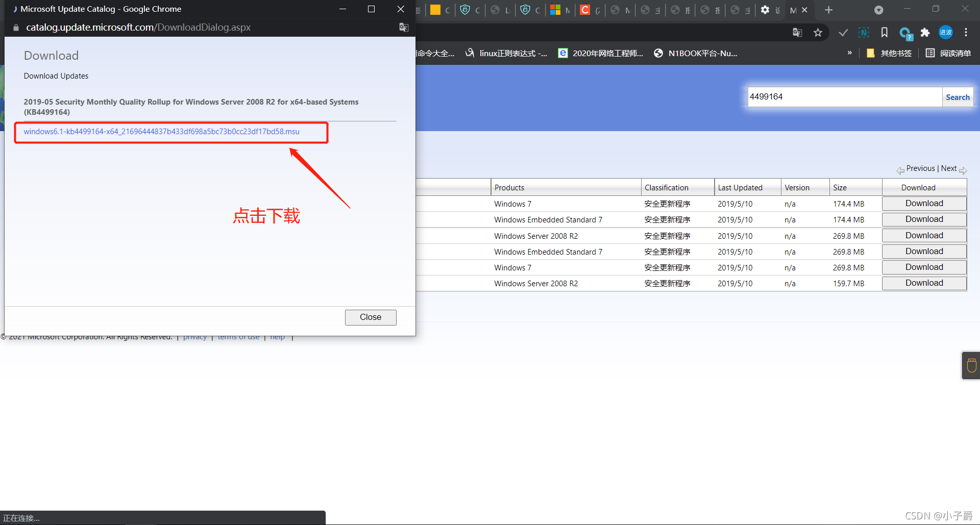Sort the table by Size column
The image size is (980, 525).
coord(840,188)
